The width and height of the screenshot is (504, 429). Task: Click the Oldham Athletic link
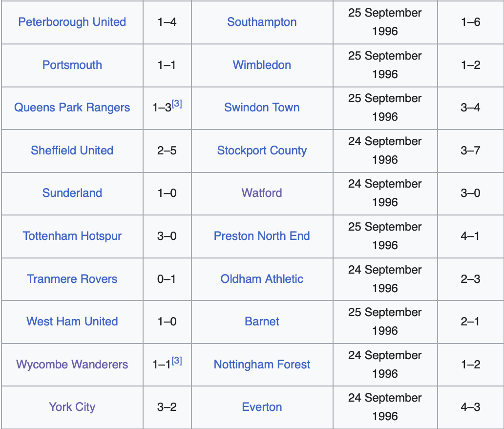click(x=262, y=279)
